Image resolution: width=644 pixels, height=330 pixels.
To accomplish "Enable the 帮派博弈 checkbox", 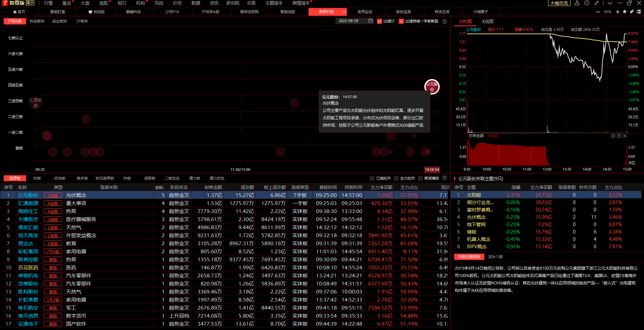I will (420, 178).
